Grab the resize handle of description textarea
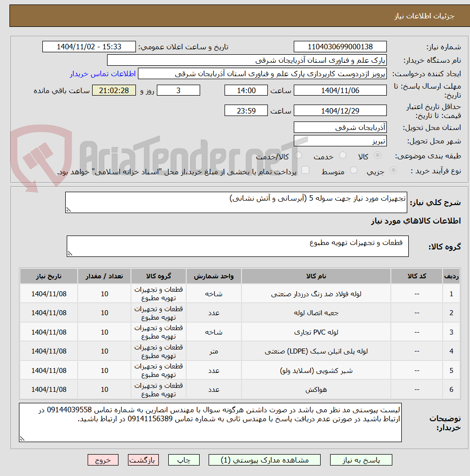The height and width of the screenshot is (476, 470). point(68,210)
